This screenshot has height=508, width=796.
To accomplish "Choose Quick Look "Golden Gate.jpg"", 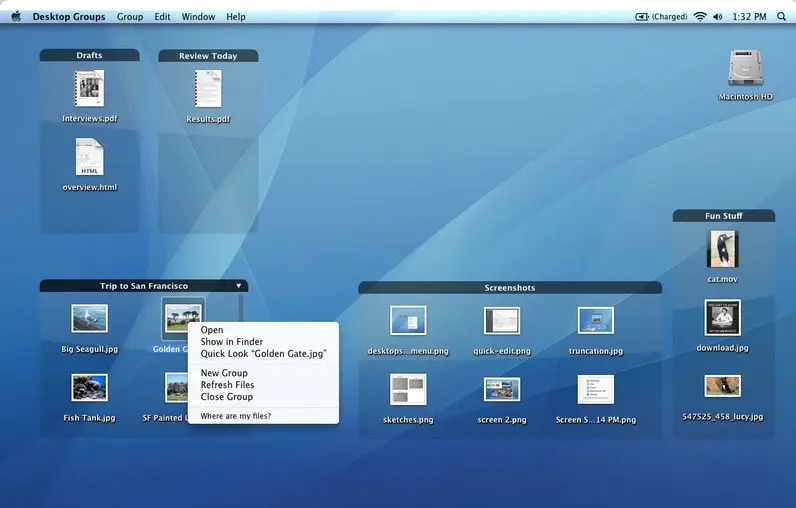I will (263, 354).
